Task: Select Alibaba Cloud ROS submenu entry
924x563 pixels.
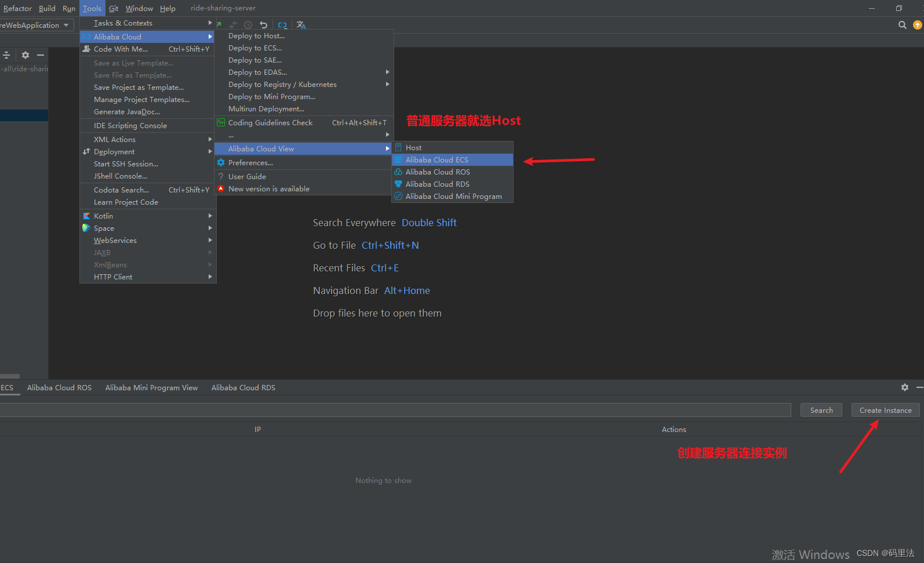Action: tap(453, 172)
